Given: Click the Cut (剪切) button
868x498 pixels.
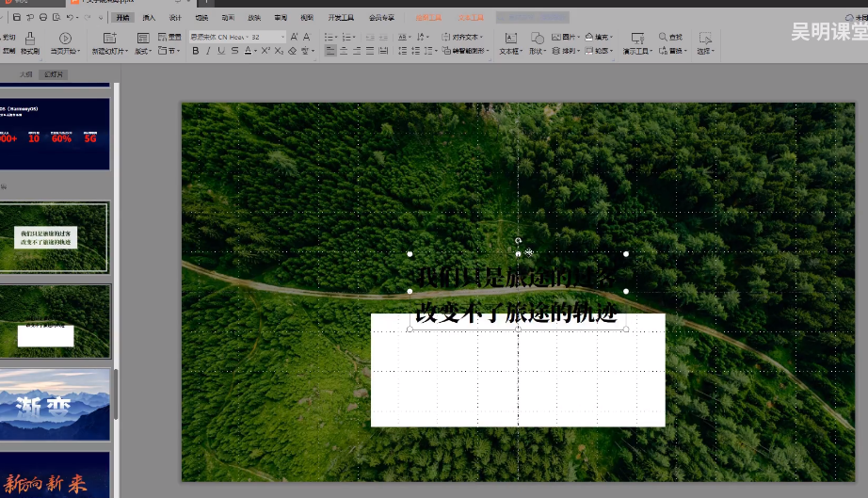Looking at the screenshot, I should click(8, 37).
